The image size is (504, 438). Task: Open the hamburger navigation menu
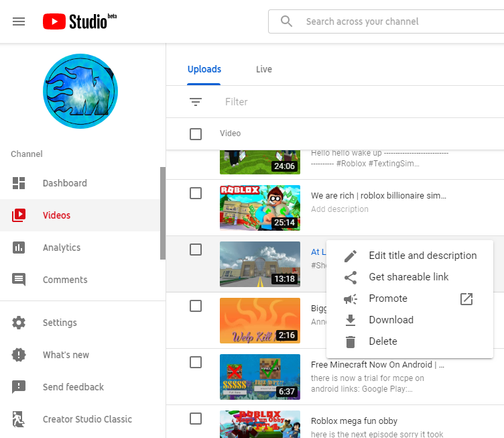click(x=19, y=21)
